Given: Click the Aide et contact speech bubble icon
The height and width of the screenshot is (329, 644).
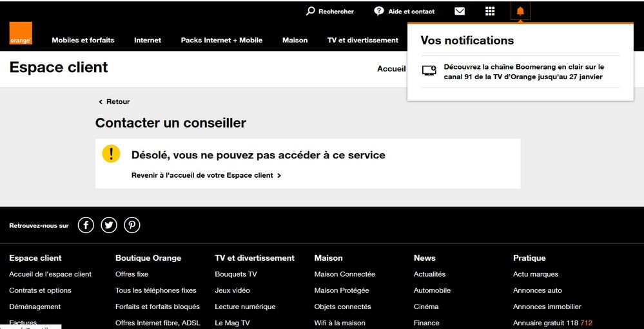Looking at the screenshot, I should coord(379,12).
